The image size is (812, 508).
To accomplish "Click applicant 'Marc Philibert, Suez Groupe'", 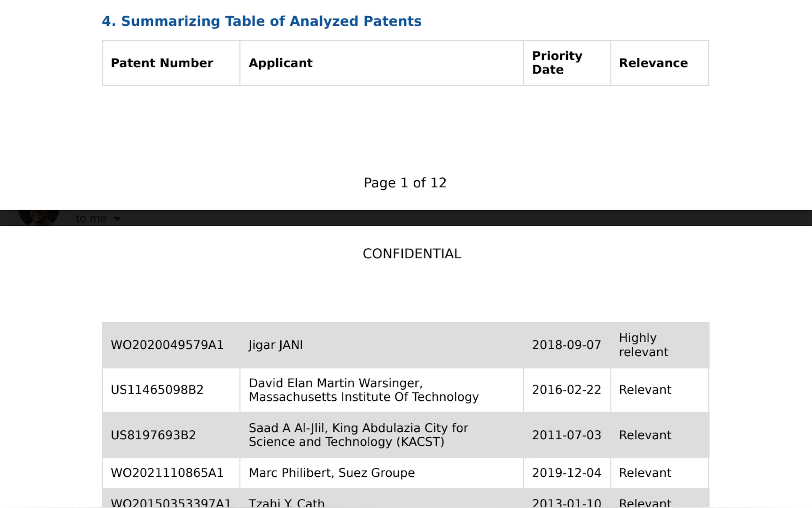I will [331, 473].
